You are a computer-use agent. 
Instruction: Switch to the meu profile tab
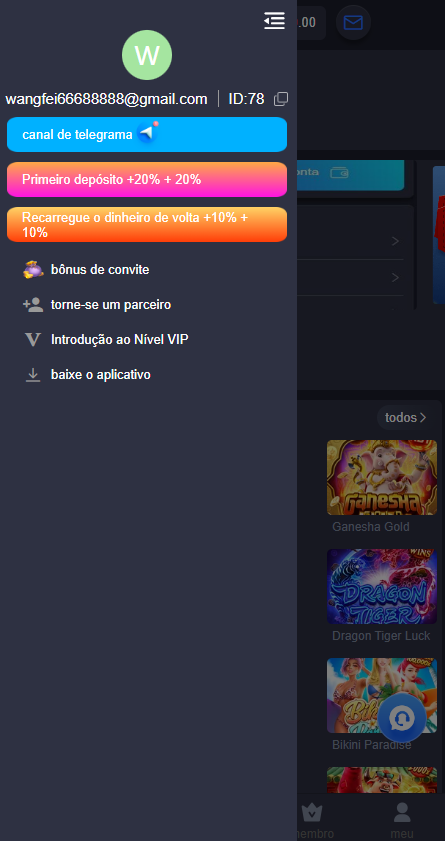402,820
